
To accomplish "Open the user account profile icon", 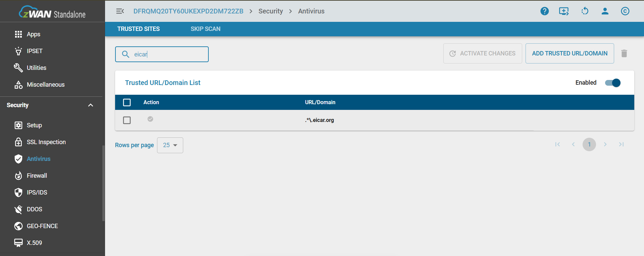I will [x=605, y=11].
